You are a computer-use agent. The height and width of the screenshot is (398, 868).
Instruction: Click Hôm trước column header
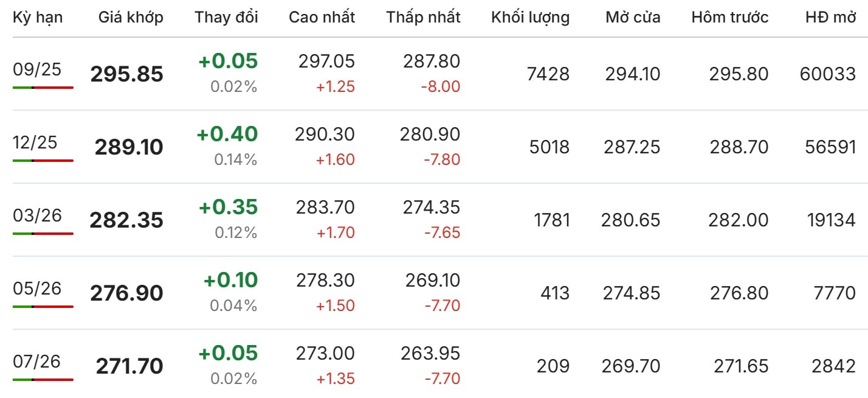point(729,18)
